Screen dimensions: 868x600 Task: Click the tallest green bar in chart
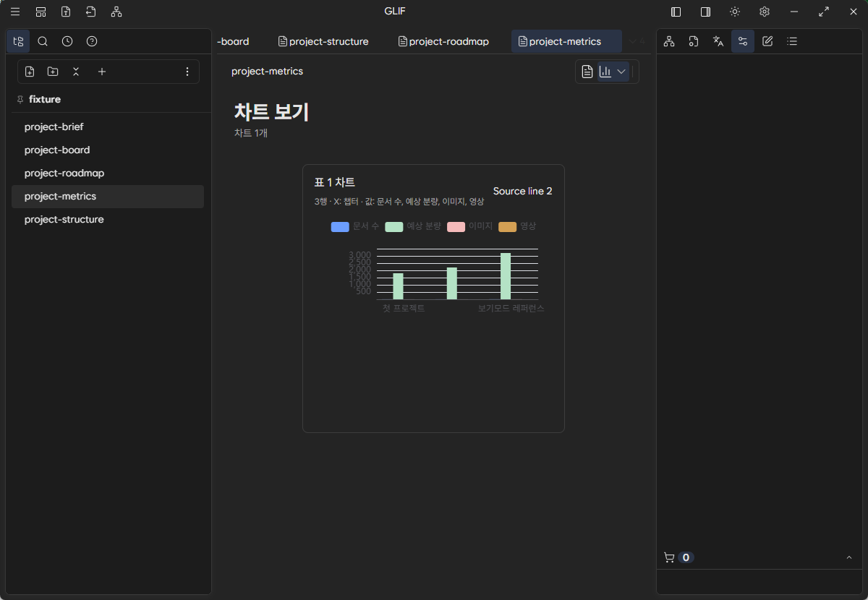(506, 276)
